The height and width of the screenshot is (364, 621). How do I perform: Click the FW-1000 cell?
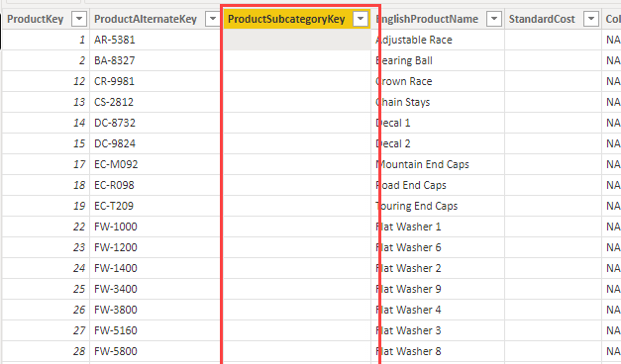(x=155, y=227)
